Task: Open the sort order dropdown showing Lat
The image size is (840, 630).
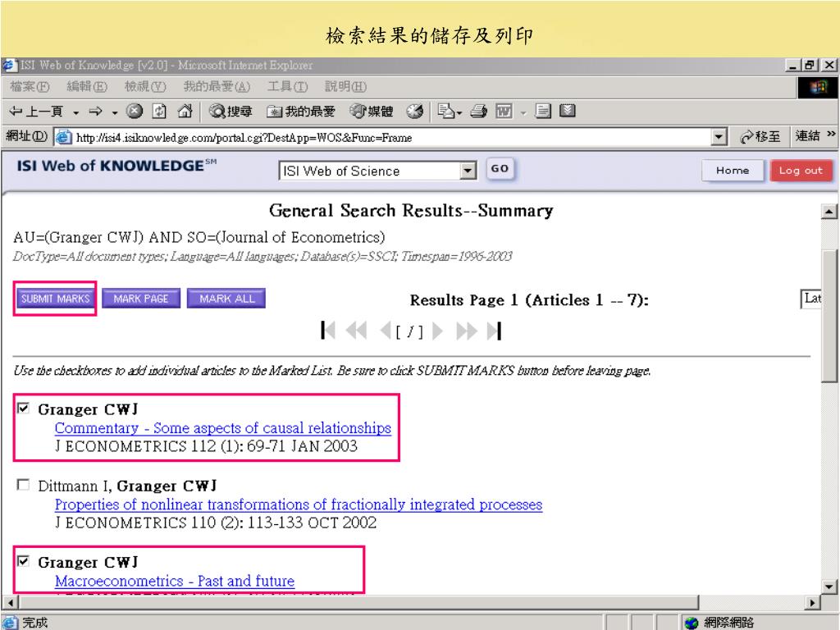Action: 810,299
